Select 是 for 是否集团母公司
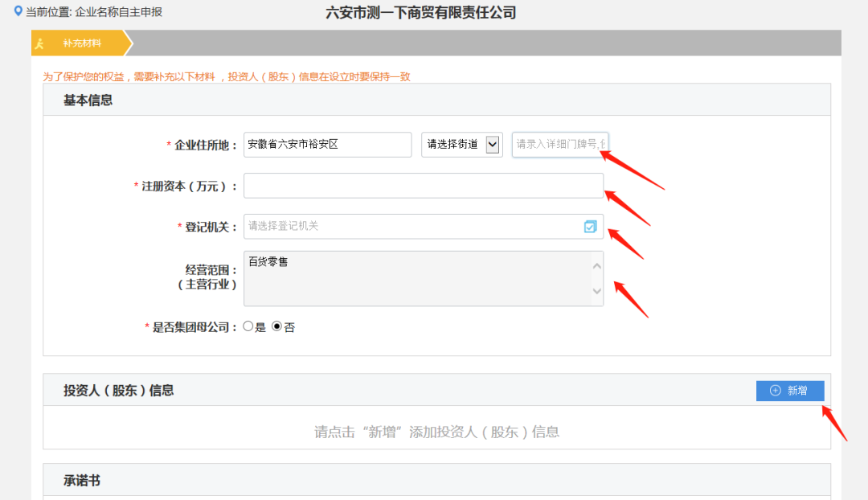868x500 pixels. pos(248,327)
